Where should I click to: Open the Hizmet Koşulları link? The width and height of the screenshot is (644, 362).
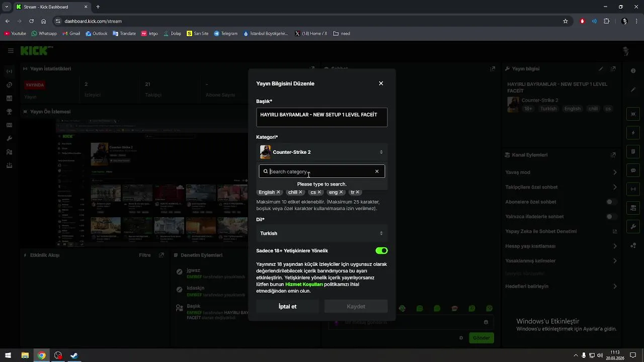pyautogui.click(x=304, y=285)
